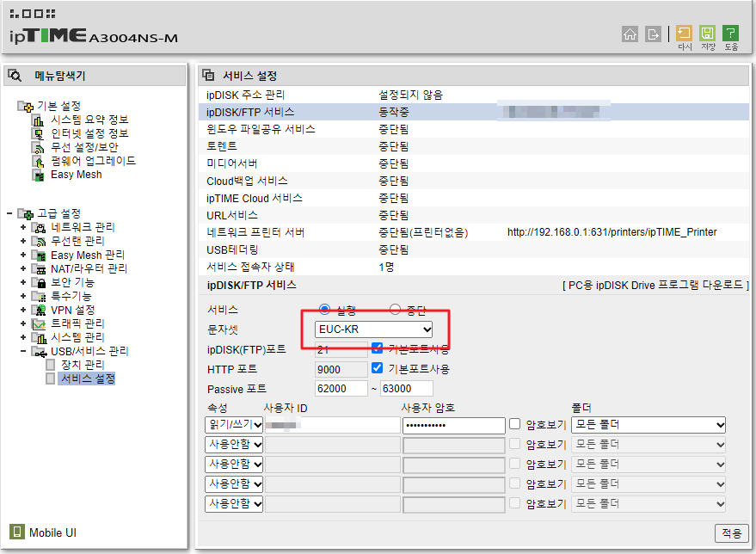This screenshot has height=554, width=756.
Task: Select the USB테더링 service row
Action: pos(473,249)
